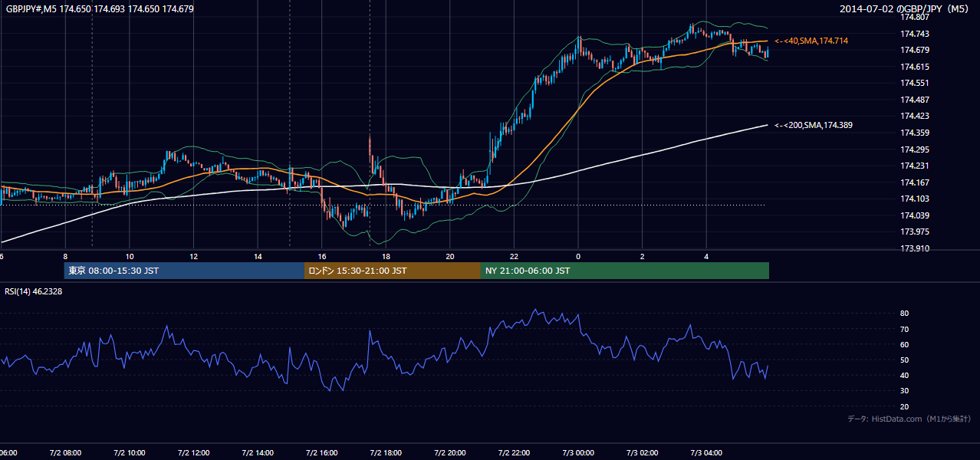The width and height of the screenshot is (980, 460).
Task: Click price axis value 174.103
Action: coord(914,199)
